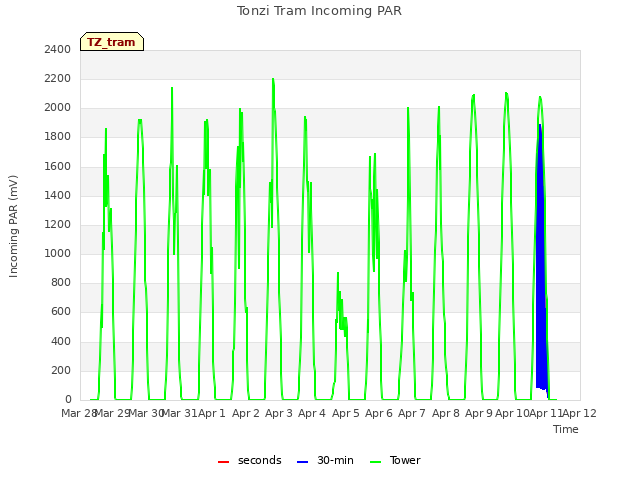Select the Tower legend label
Viewport: 640px width, 480px height.
click(x=405, y=460)
